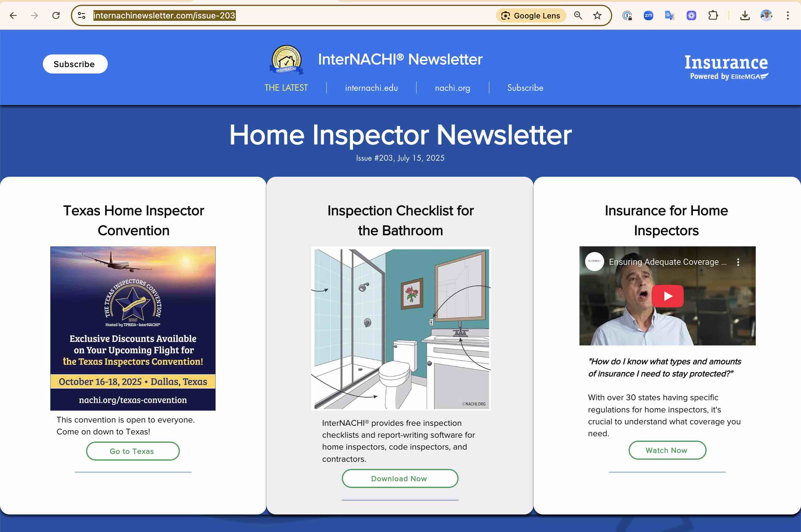This screenshot has height=532, width=801.
Task: Click the browser forward arrow
Action: click(x=34, y=15)
